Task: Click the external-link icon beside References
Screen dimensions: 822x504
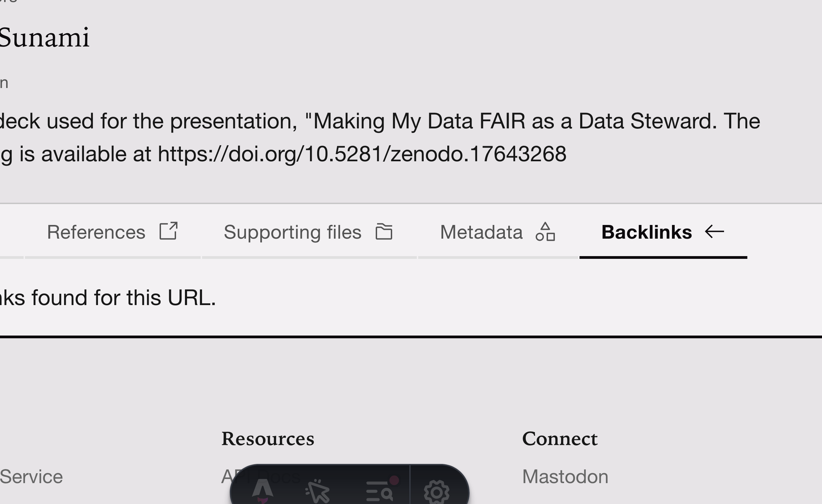Action: coord(169,231)
